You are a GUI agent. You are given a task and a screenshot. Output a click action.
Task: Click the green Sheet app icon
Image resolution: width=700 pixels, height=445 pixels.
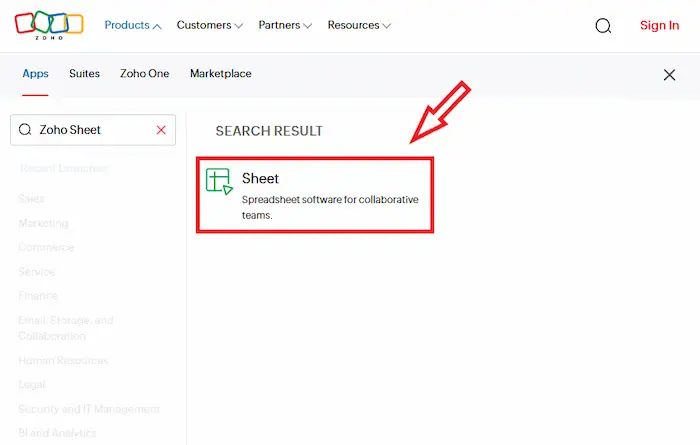coord(219,181)
